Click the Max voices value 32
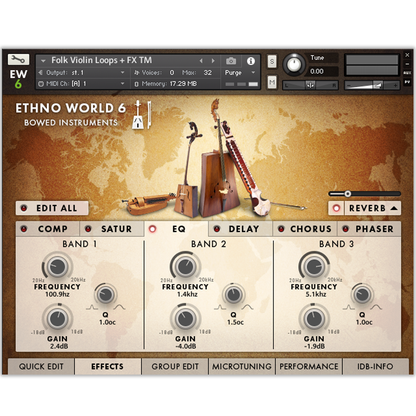The width and height of the screenshot is (416, 416). click(208, 72)
